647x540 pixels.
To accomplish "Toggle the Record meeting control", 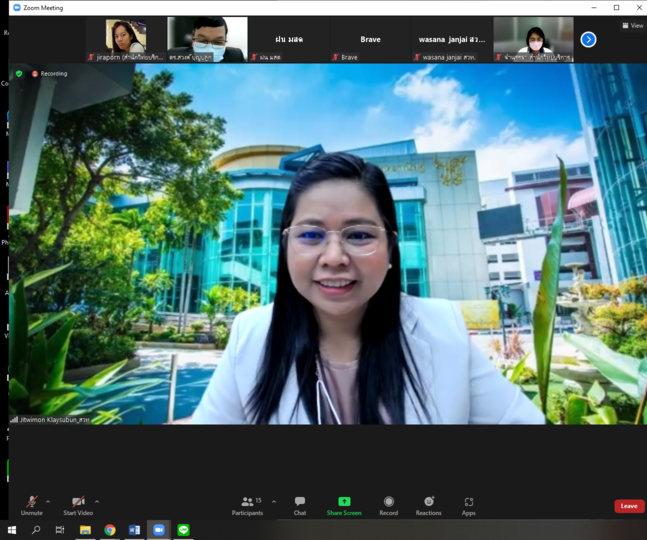I will coord(388,504).
